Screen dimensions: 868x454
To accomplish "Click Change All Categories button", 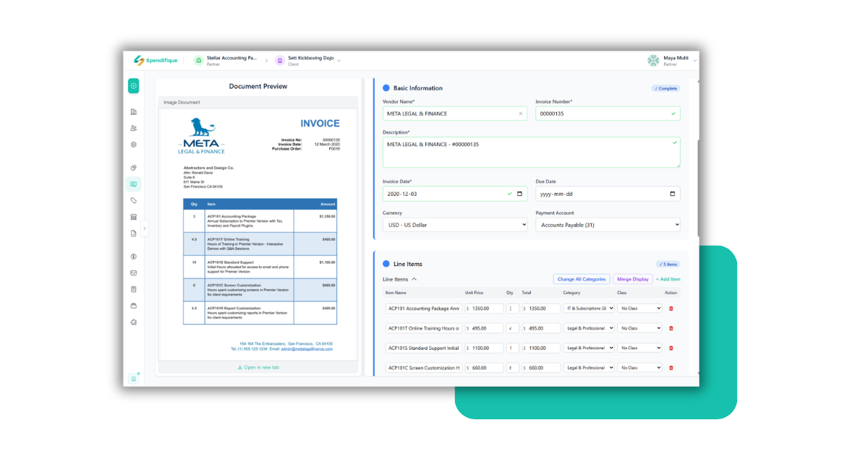I will (582, 279).
